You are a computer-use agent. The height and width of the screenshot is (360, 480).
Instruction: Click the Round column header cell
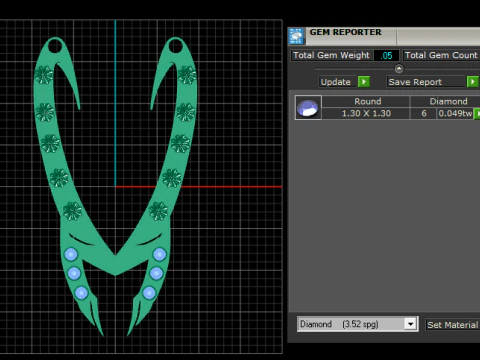pos(366,101)
